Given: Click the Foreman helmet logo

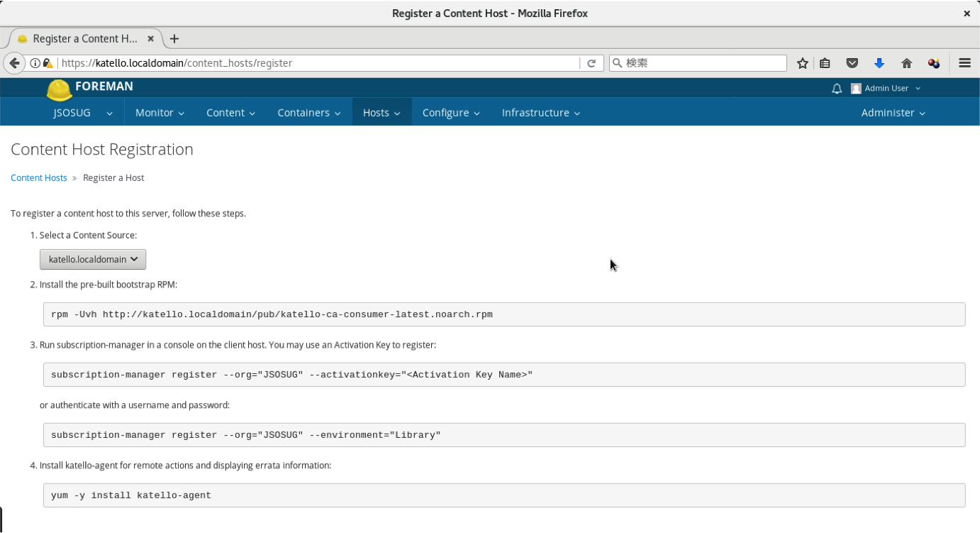Looking at the screenshot, I should (60, 89).
